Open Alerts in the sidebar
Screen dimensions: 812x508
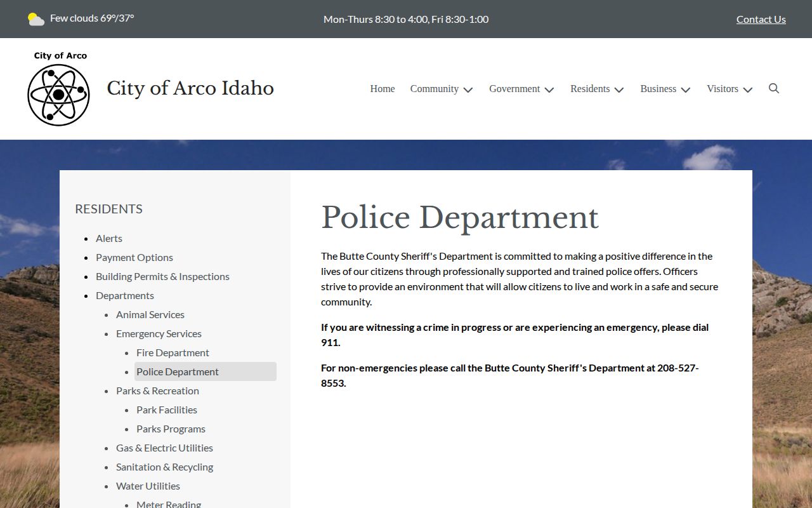coord(109,238)
